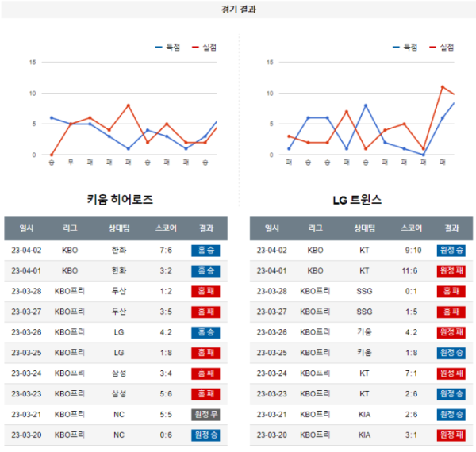This screenshot has height=452, width=476.
Task: Click 실점 legend in Kiwoom chart
Action: 205,47
